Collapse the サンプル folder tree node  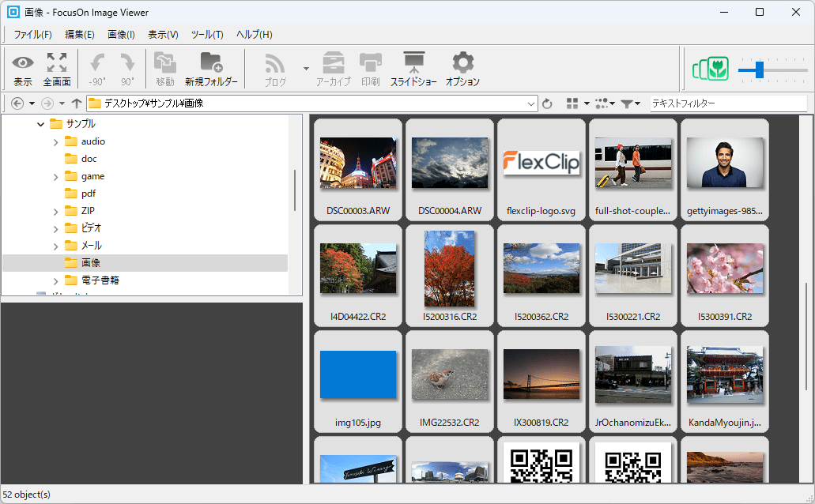point(40,124)
